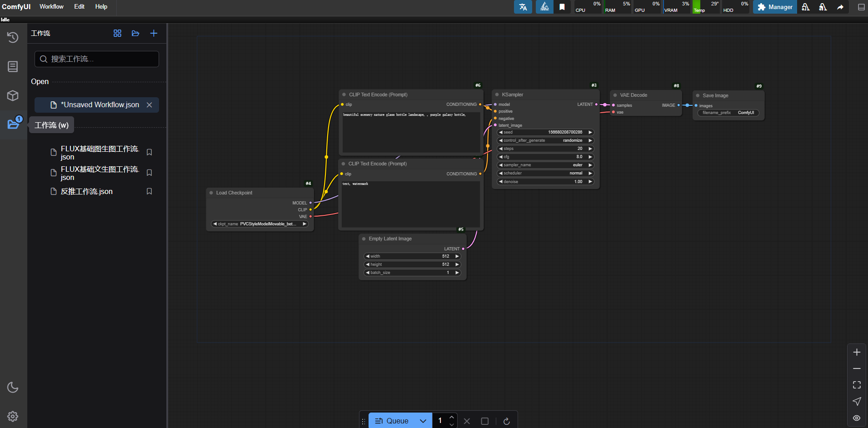The height and width of the screenshot is (428, 868).
Task: Click the open workflow folder icon
Action: 135,33
